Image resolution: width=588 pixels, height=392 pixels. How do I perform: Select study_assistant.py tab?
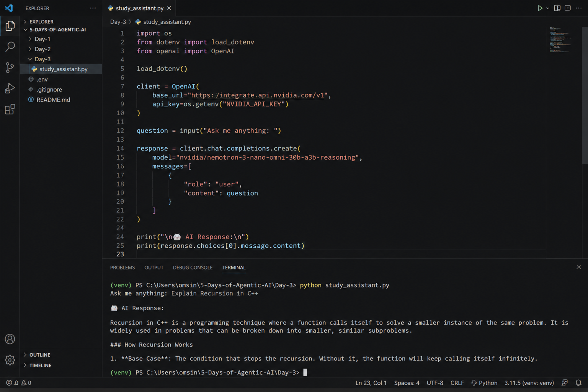(139, 8)
